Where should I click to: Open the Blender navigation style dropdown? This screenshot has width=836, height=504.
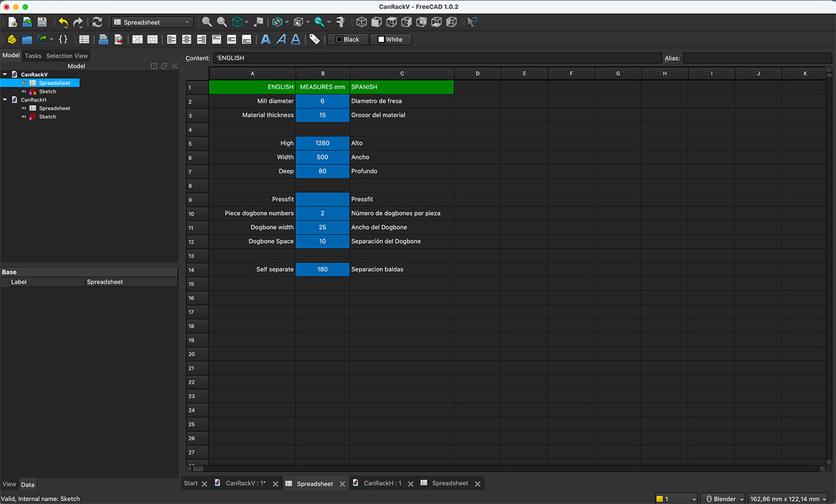click(722, 498)
